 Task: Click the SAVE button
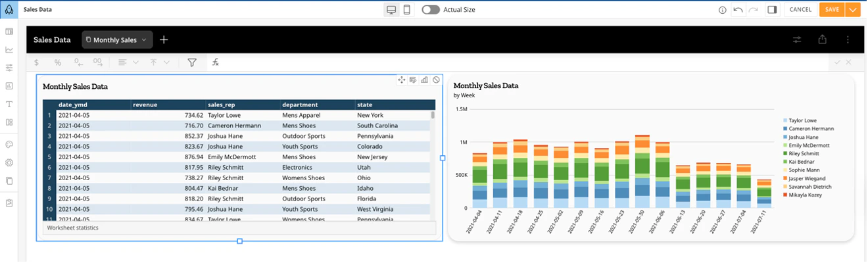[832, 10]
